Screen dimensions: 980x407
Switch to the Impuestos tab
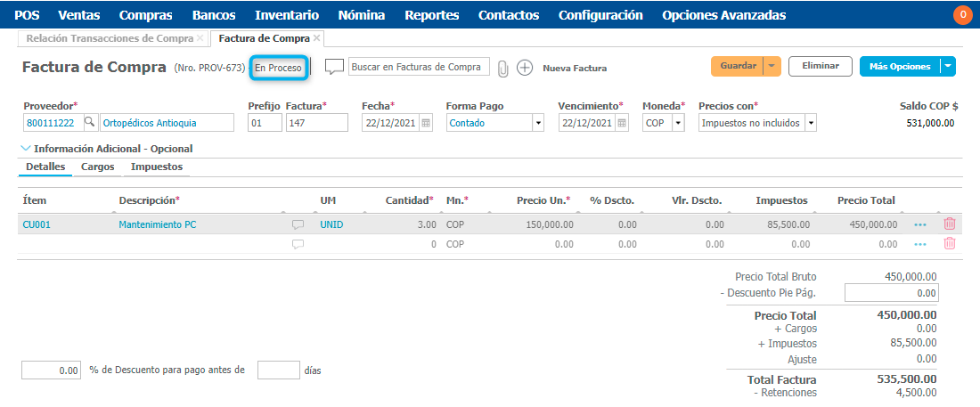(x=157, y=167)
